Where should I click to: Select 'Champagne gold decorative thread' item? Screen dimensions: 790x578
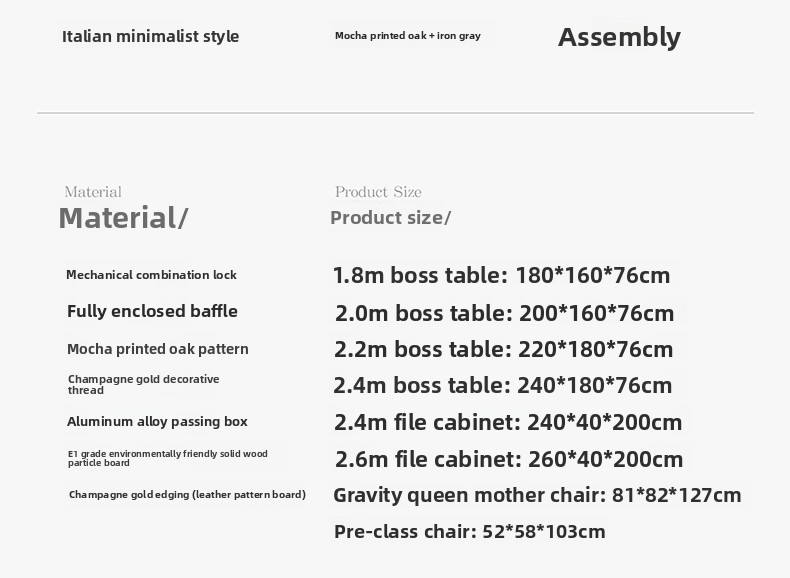coord(144,384)
